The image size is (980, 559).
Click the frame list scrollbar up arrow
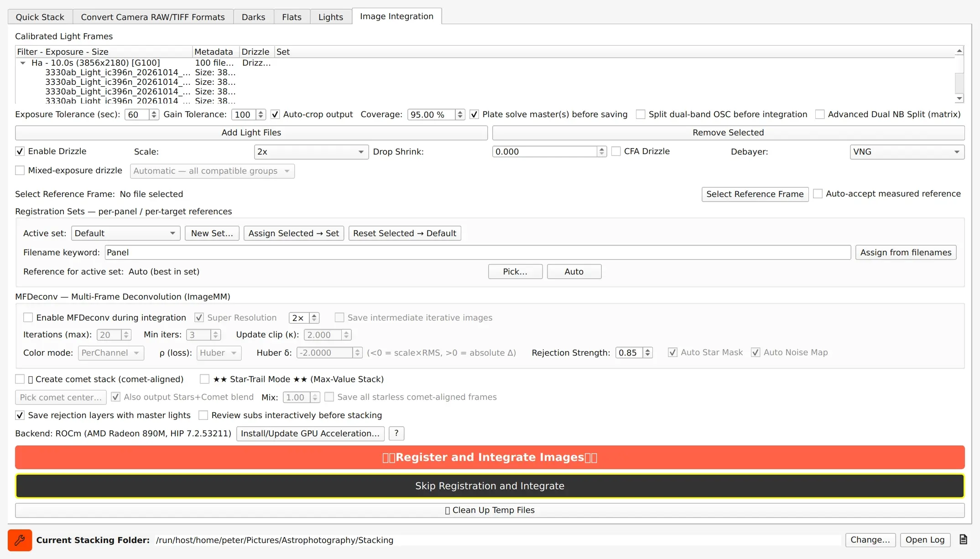pos(959,51)
